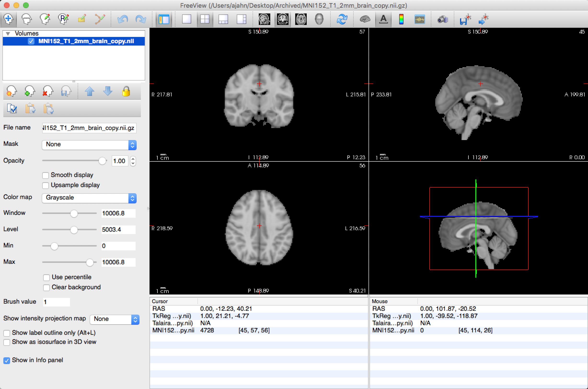Enable Show label outline only
The image size is (588, 389).
[x=7, y=333]
